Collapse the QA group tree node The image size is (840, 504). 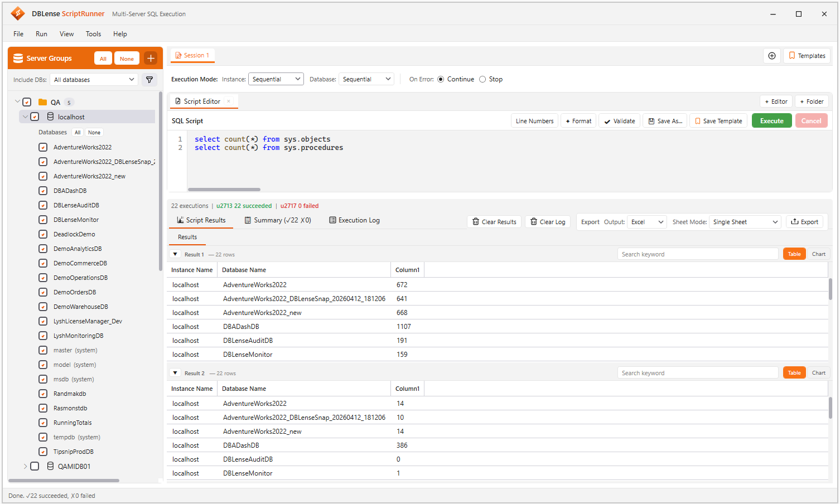coord(17,101)
